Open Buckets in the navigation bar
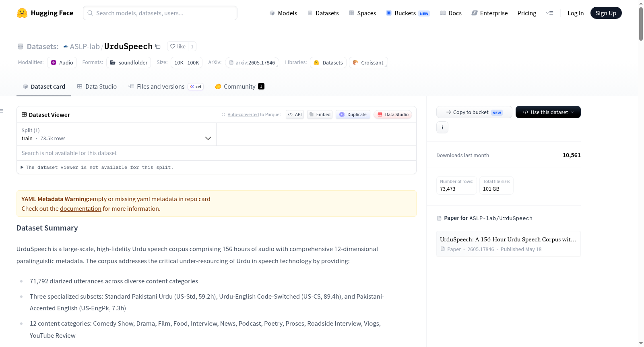Image resolution: width=644 pixels, height=347 pixels. (x=408, y=13)
